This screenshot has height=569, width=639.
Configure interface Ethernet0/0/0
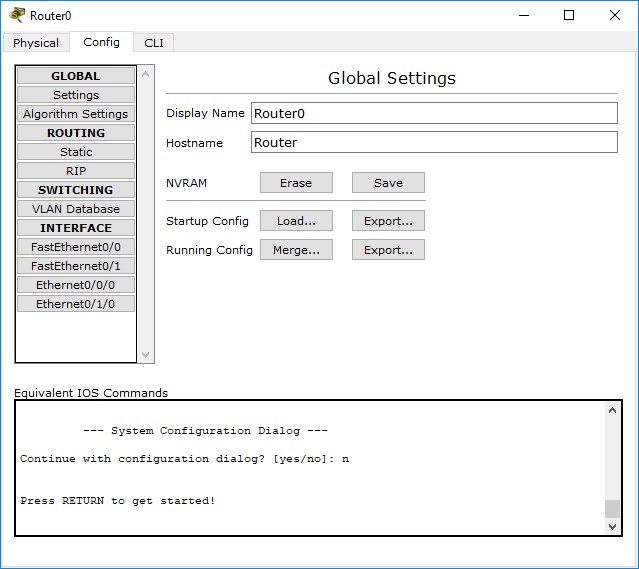(76, 285)
